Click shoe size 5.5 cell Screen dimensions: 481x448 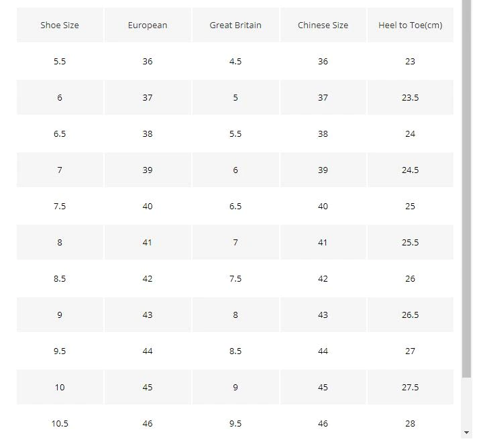(60, 61)
